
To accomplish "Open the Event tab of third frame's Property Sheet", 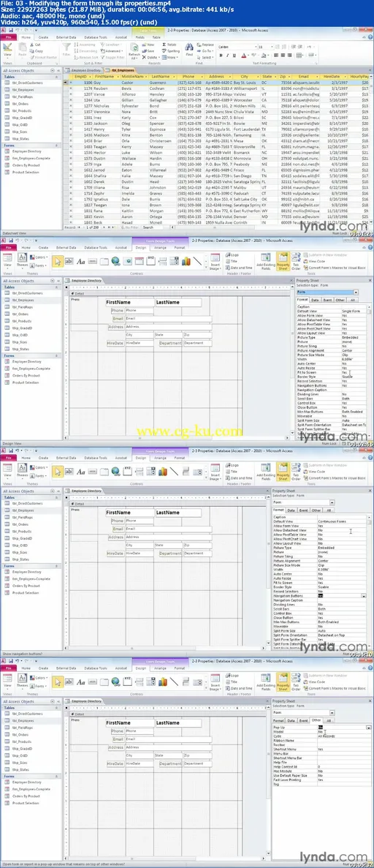I will pos(303,510).
